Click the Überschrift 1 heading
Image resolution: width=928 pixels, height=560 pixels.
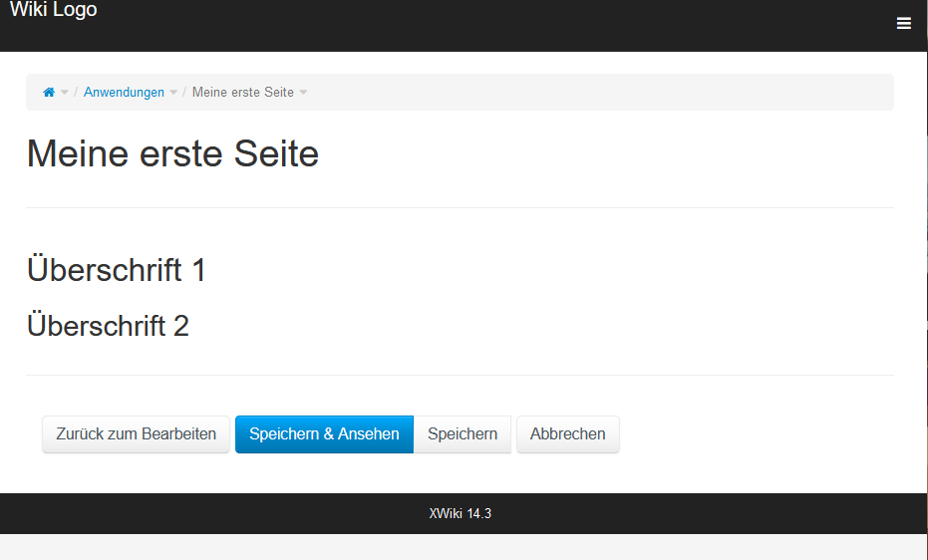(116, 270)
